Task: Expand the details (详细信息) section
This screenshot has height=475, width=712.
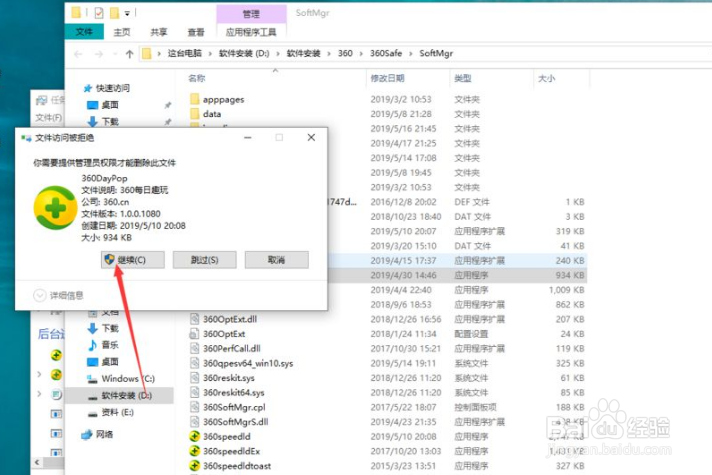Action: tap(59, 295)
